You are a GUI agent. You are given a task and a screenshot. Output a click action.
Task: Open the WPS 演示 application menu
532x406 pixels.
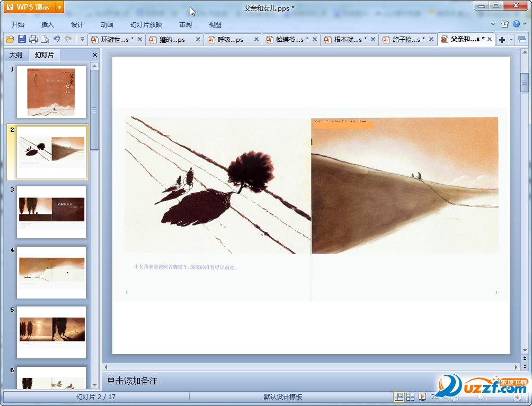29,7
